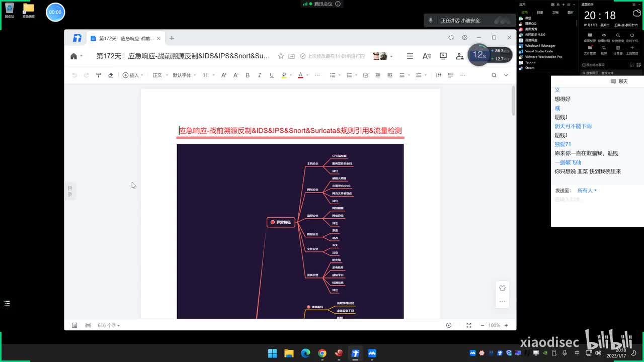The width and height of the screenshot is (644, 362).
Task: Expand the numbered list options
Action: coord(357,75)
